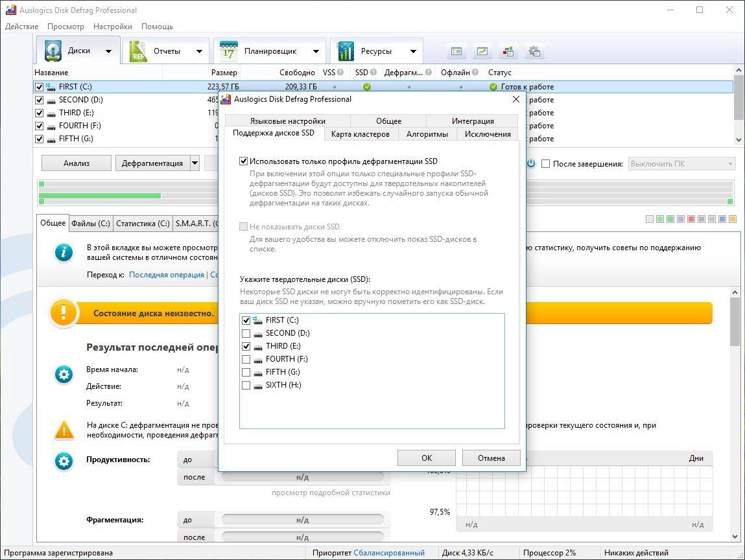745x560 pixels.
Task: Click the checklist toolbar icon after Ресурсы
Action: coord(456,51)
